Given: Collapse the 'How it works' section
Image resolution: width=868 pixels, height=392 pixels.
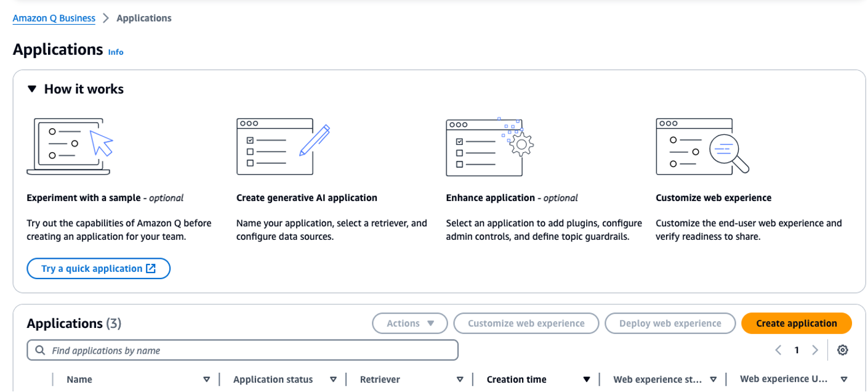Looking at the screenshot, I should pyautogui.click(x=33, y=89).
